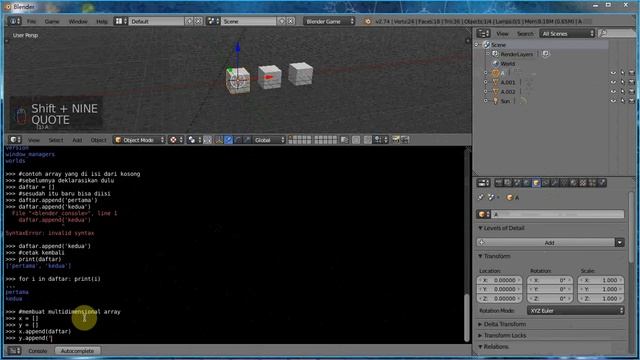The height and width of the screenshot is (360, 640).
Task: Open the Window menu in the top bar
Action: [x=78, y=21]
